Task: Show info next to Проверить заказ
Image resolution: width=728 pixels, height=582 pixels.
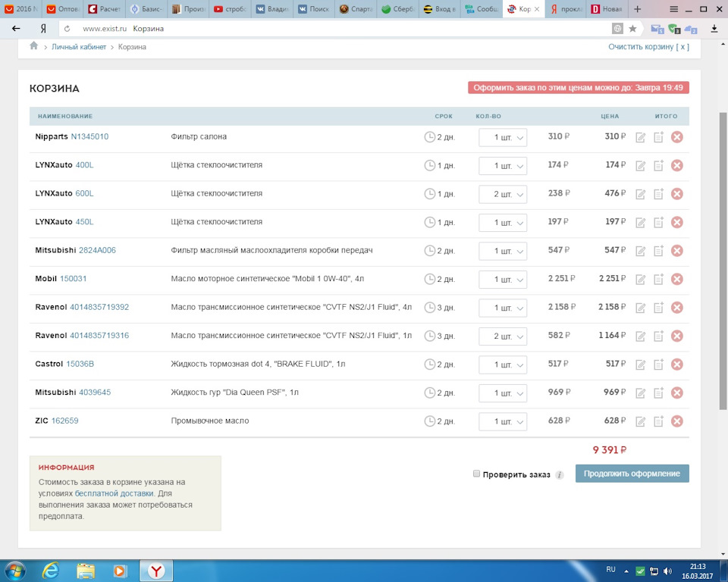Action: coord(560,475)
